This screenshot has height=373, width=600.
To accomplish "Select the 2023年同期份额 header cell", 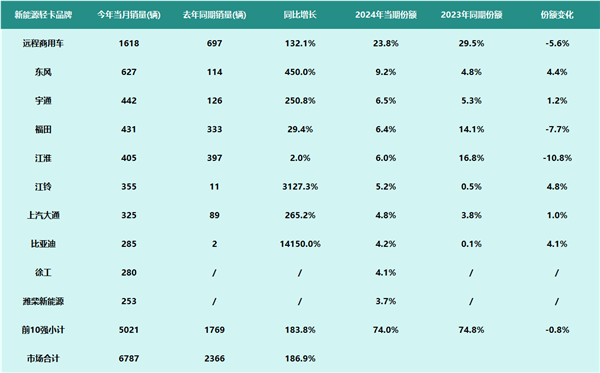I will 471,15.
